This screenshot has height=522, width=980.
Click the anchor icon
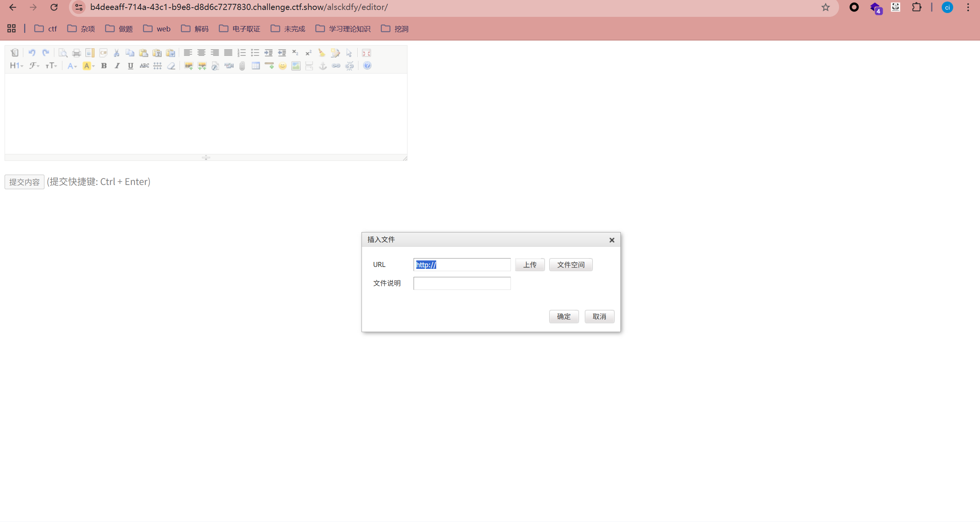point(323,66)
